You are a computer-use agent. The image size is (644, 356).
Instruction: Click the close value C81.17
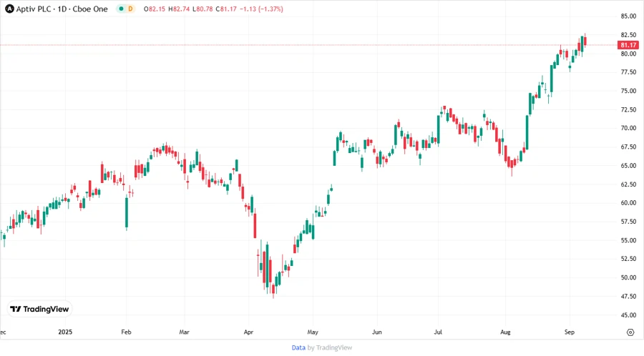point(226,9)
